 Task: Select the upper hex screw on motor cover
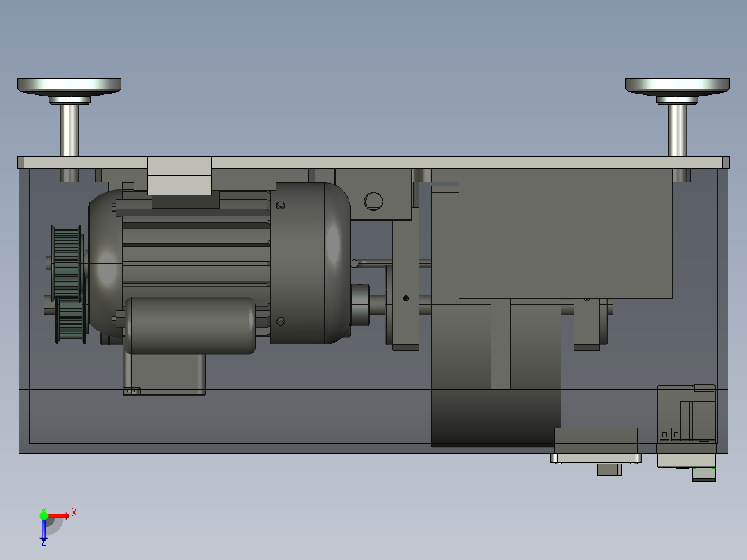point(281,205)
